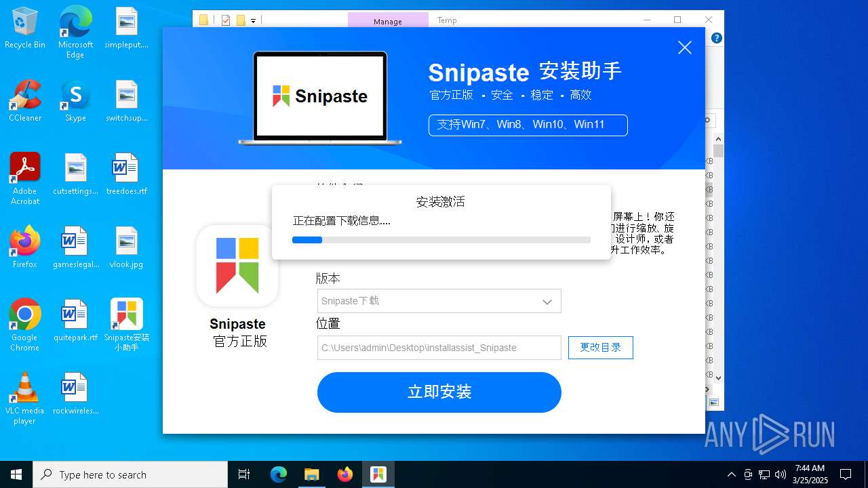
Task: Click the 支持Win7、Win8、Win10、Win11 badge
Action: coord(528,125)
